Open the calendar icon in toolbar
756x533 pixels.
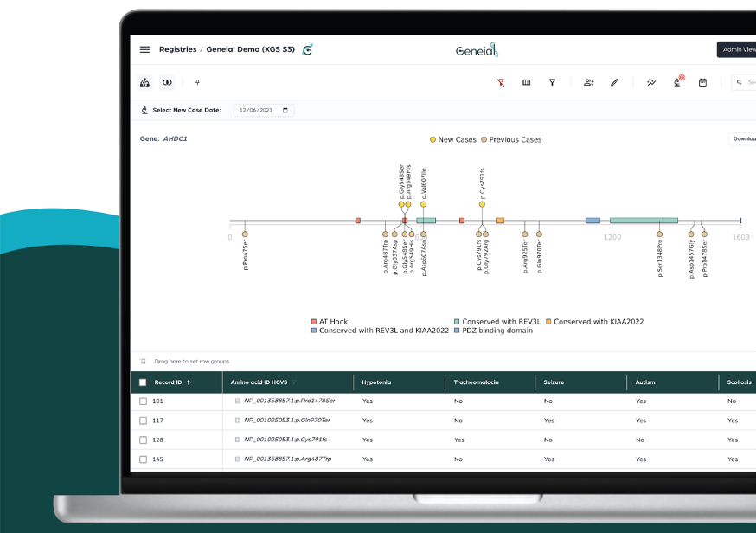pyautogui.click(x=702, y=82)
